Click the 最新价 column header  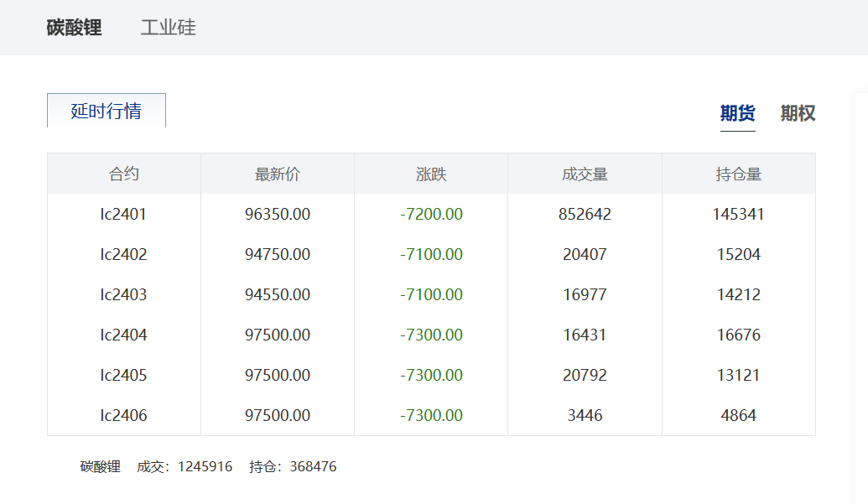(x=278, y=174)
